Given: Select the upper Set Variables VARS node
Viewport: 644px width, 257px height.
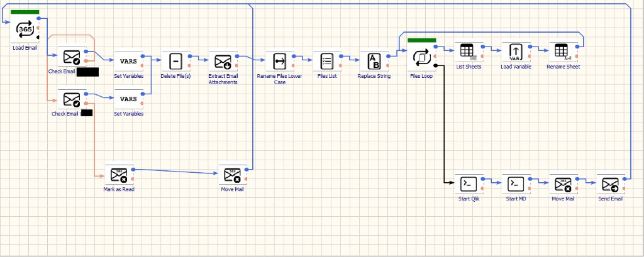Looking at the screenshot, I should (128, 62).
